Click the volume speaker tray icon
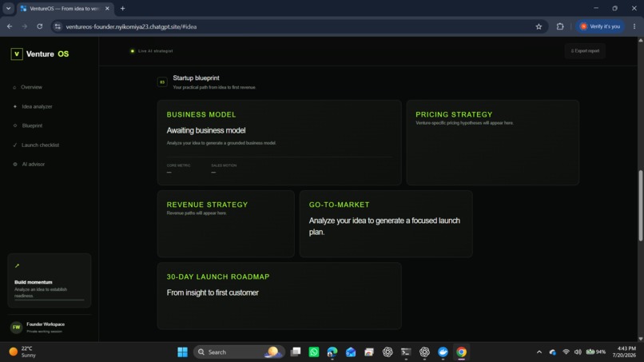Viewport: 644px width, 362px height. pos(578,352)
